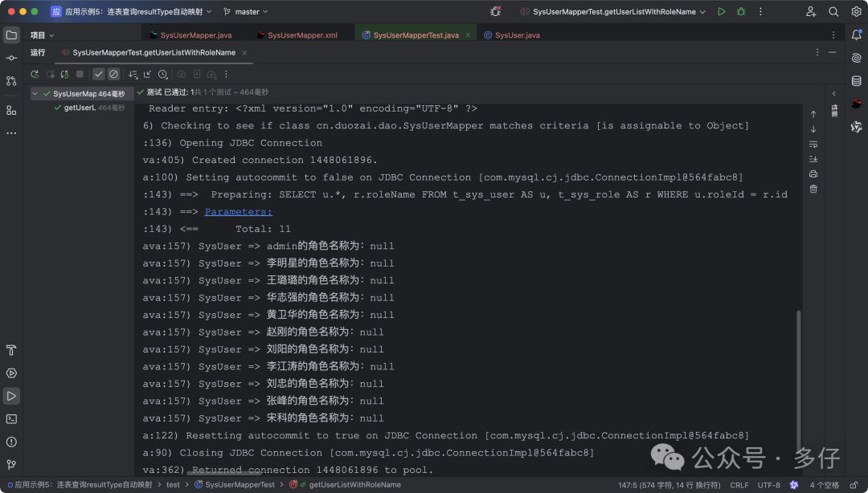Expand the hidden right panel chevron
This screenshot has height=493, width=868.
click(833, 93)
